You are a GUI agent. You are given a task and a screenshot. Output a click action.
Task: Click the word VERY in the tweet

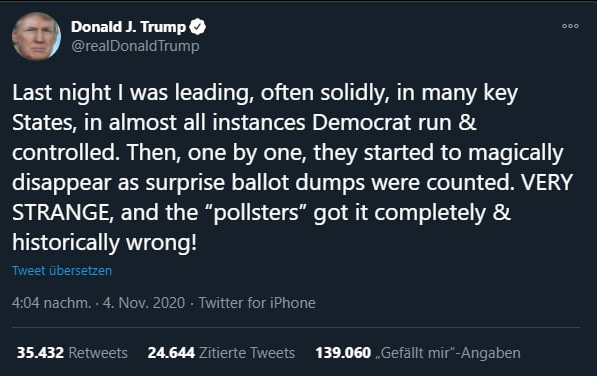tap(547, 183)
